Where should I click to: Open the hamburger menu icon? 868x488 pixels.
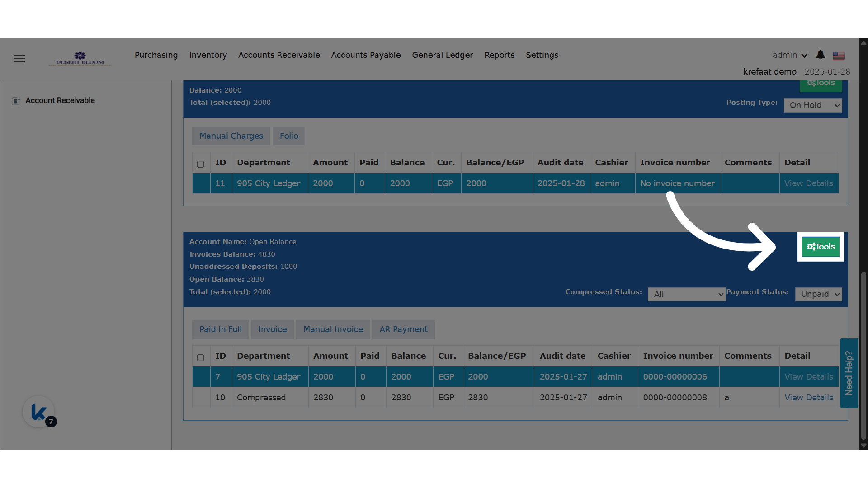point(19,59)
